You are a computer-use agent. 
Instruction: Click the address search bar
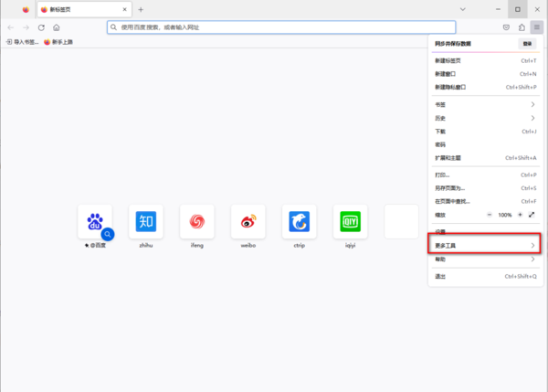(280, 27)
